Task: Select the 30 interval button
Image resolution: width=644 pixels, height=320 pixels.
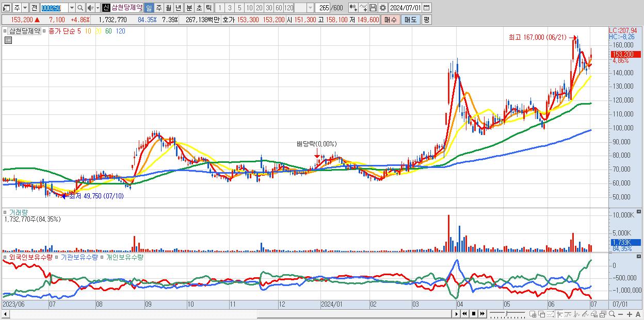Action: pyautogui.click(x=269, y=8)
